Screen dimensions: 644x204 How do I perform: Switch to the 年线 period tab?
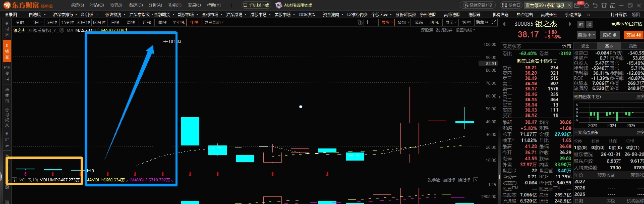(194, 22)
